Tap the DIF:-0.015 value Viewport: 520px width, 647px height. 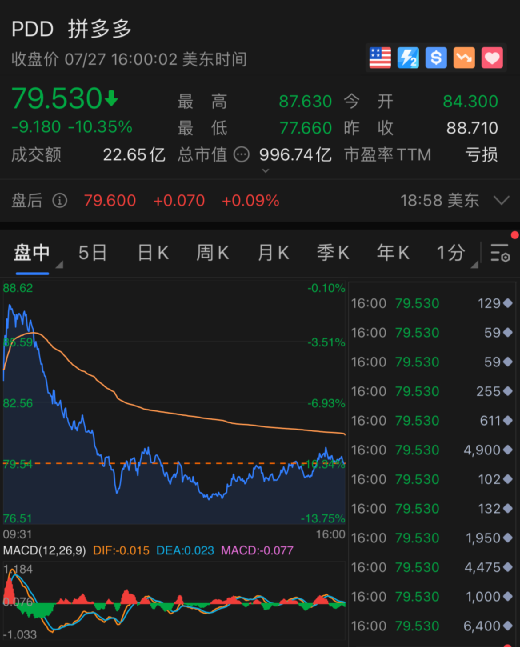pyautogui.click(x=121, y=550)
